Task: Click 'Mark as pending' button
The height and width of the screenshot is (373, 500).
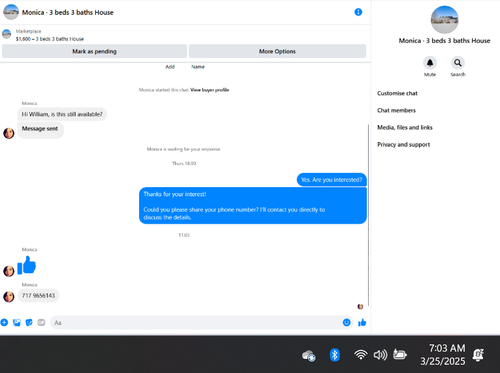Action: pyautogui.click(x=94, y=51)
